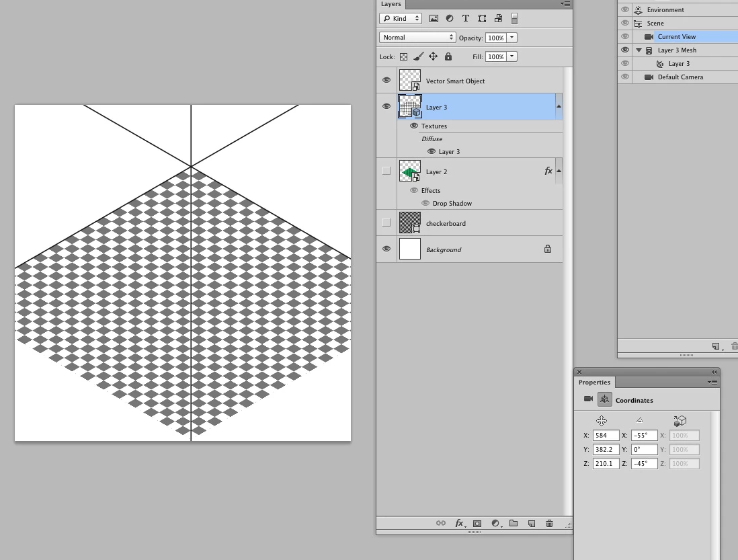Open the Opacity slider arrow
This screenshot has width=738, height=560.
511,38
